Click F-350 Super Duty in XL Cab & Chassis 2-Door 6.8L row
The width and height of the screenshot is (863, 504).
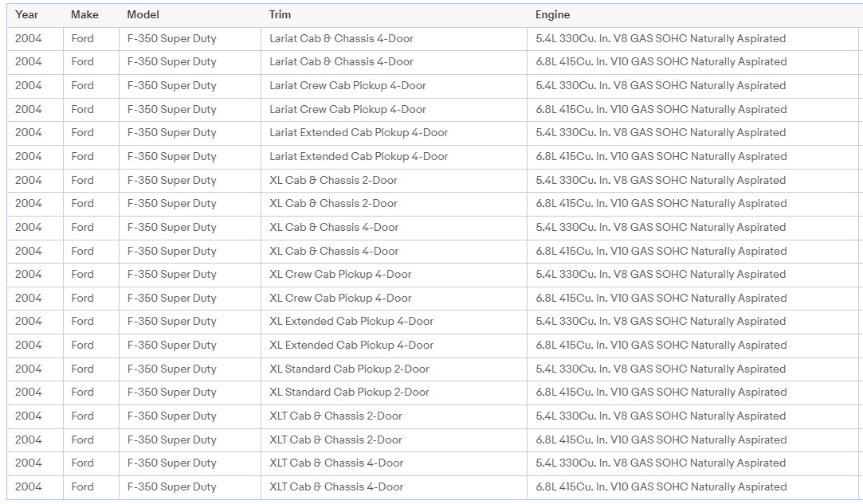point(171,203)
